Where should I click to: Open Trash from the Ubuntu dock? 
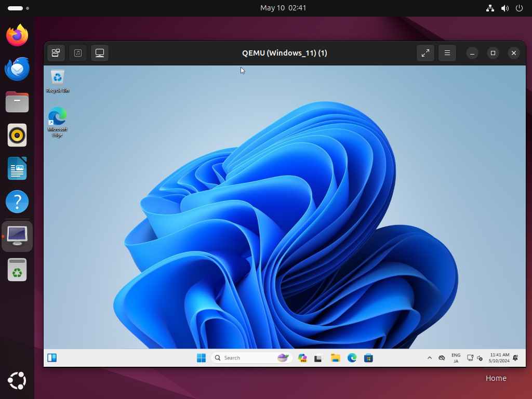(17, 270)
